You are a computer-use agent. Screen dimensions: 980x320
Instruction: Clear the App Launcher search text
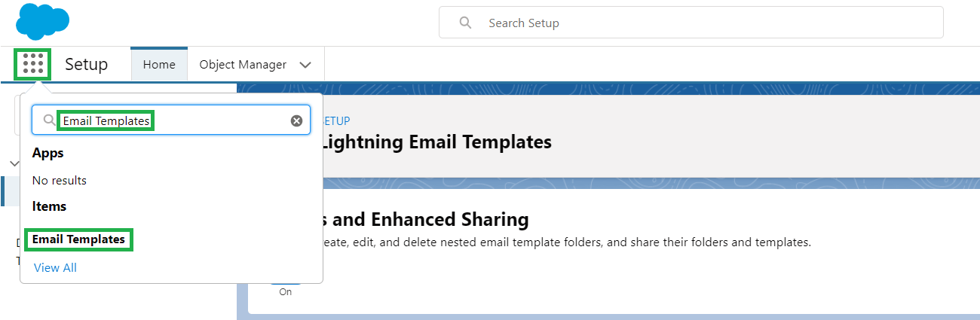pyautogui.click(x=296, y=120)
